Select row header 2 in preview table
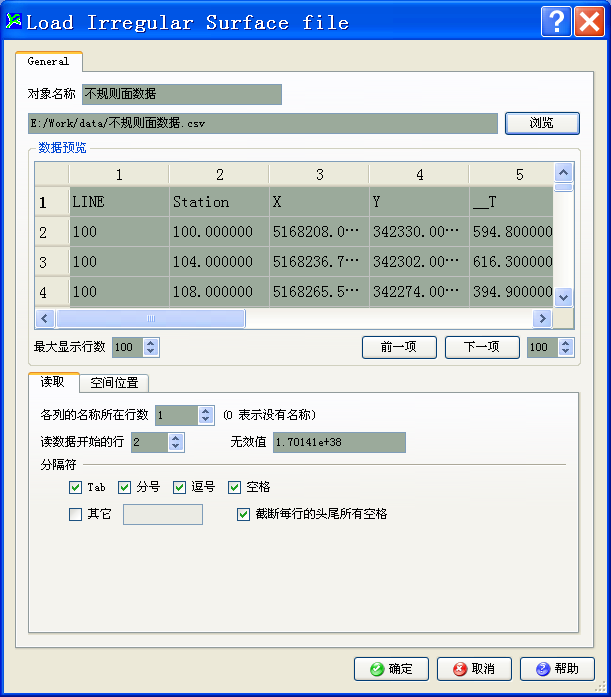The width and height of the screenshot is (611, 697). pos(52,232)
